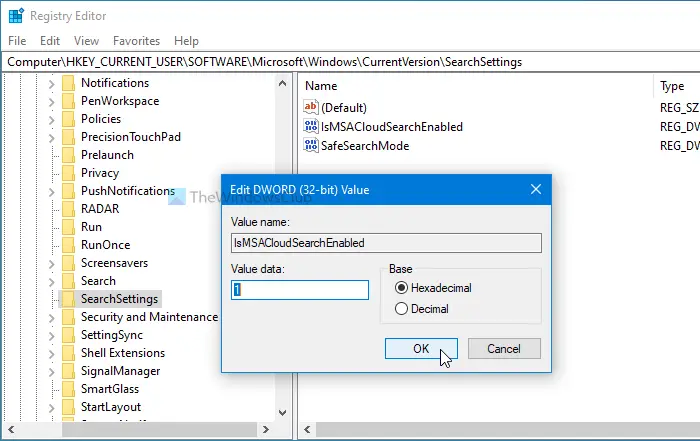
Task: Open the Edit menu
Action: 50,41
